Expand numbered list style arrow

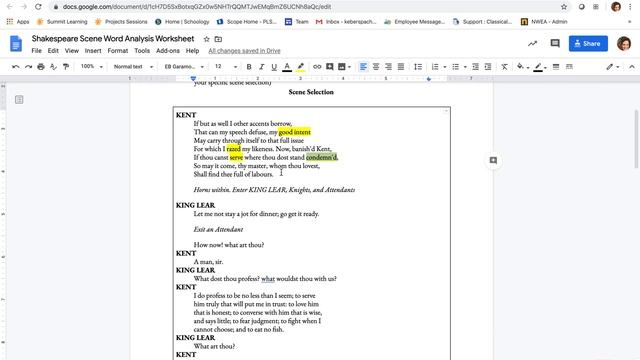[x=444, y=67]
